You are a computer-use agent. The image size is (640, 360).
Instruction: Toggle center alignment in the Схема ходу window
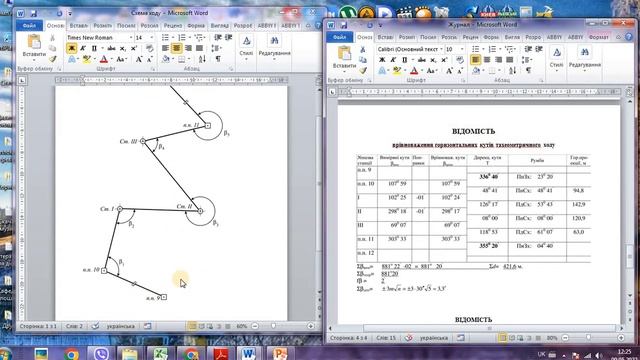click(176, 49)
